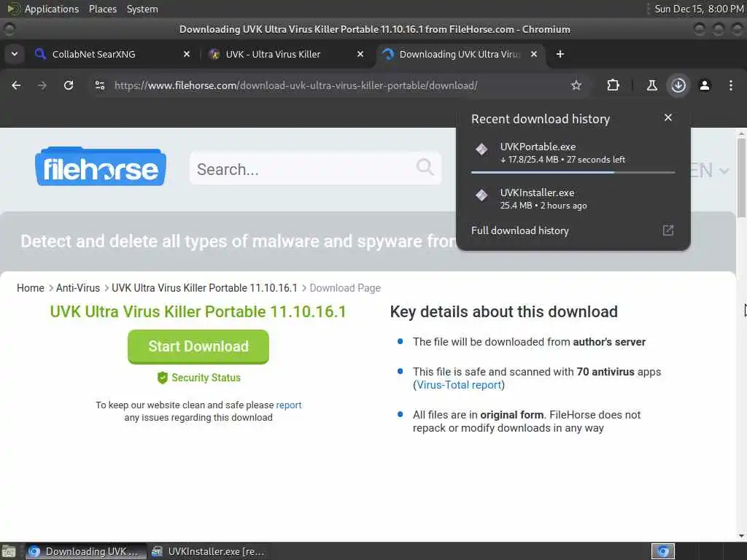Open the Security Status link
Image resolution: width=747 pixels, height=560 pixels.
click(206, 378)
